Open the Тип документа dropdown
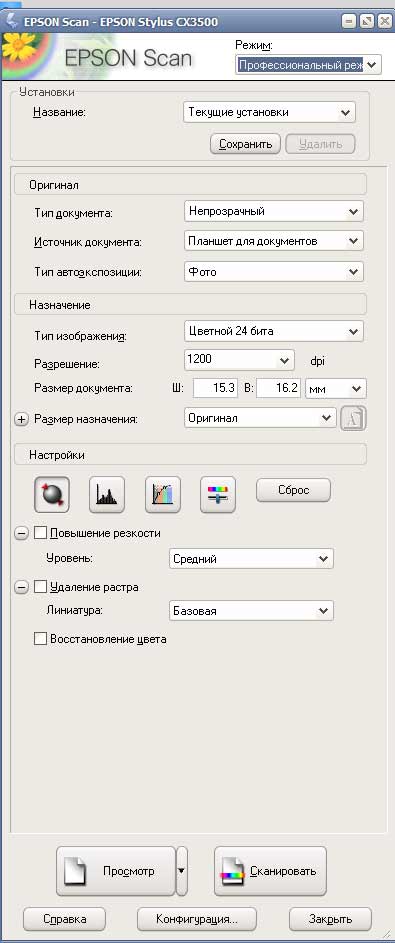 (274, 212)
